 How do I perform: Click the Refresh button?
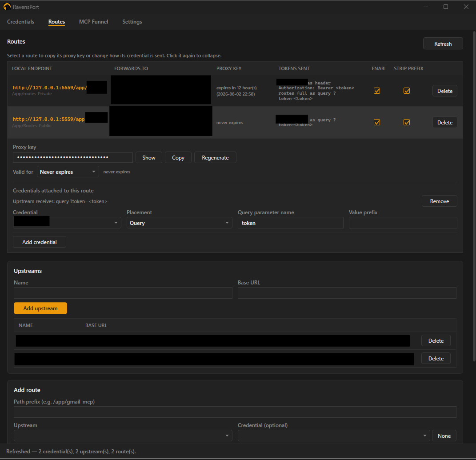443,44
